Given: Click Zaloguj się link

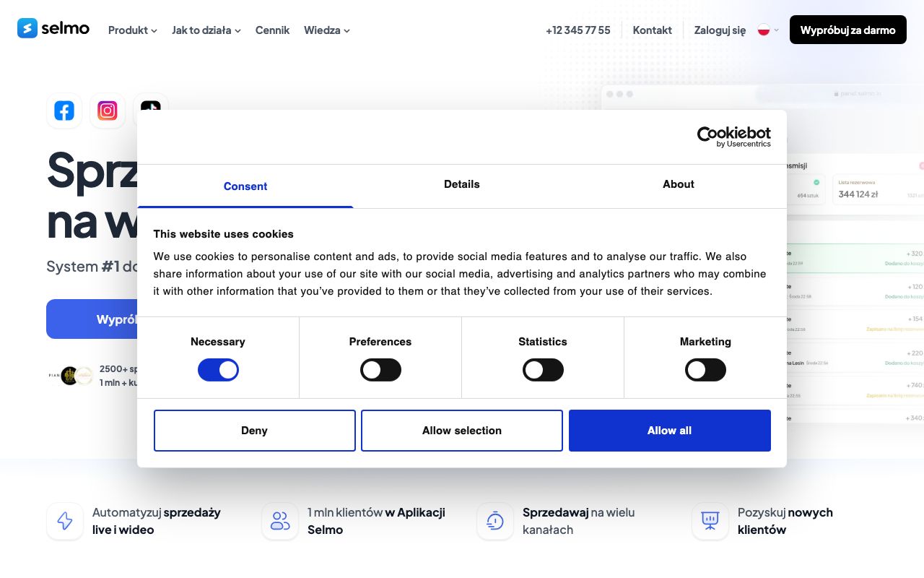Looking at the screenshot, I should (720, 30).
